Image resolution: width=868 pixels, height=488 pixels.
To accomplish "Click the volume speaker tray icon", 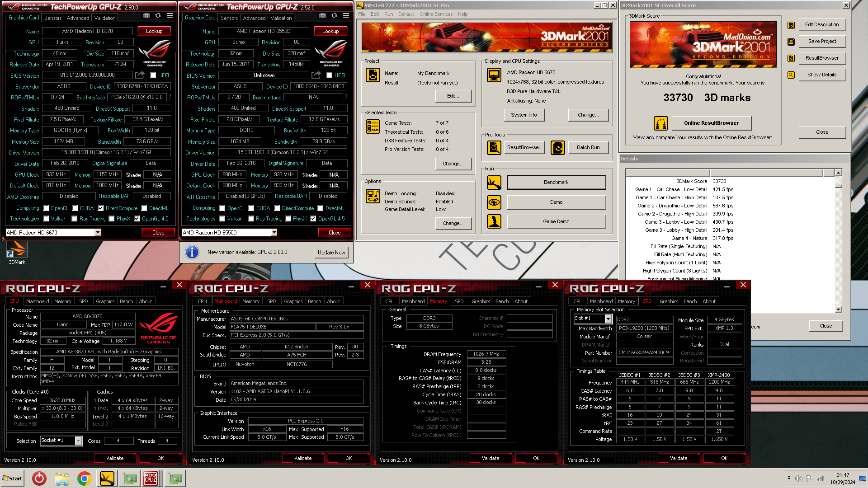I will (x=798, y=479).
